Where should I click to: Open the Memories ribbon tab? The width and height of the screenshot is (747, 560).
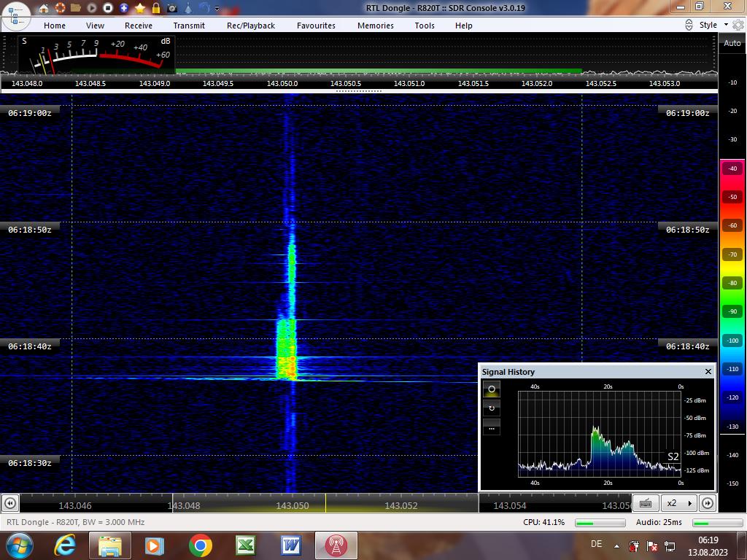[376, 26]
